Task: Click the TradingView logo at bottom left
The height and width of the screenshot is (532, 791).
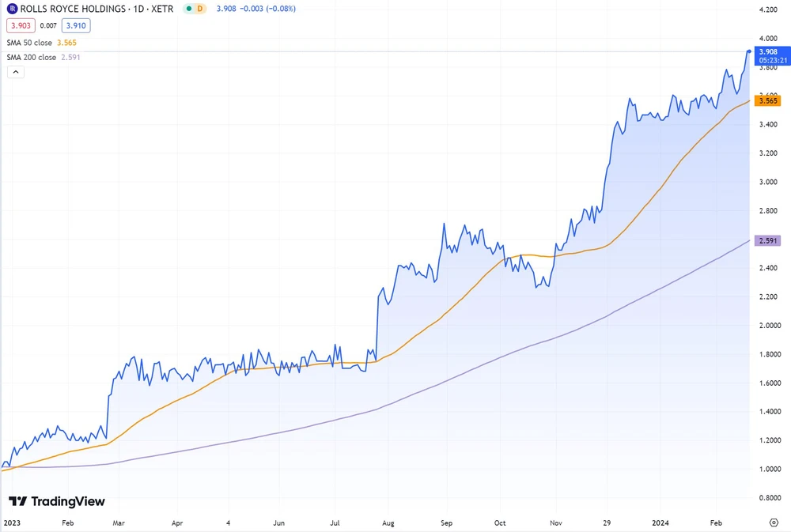Action: coord(55,502)
